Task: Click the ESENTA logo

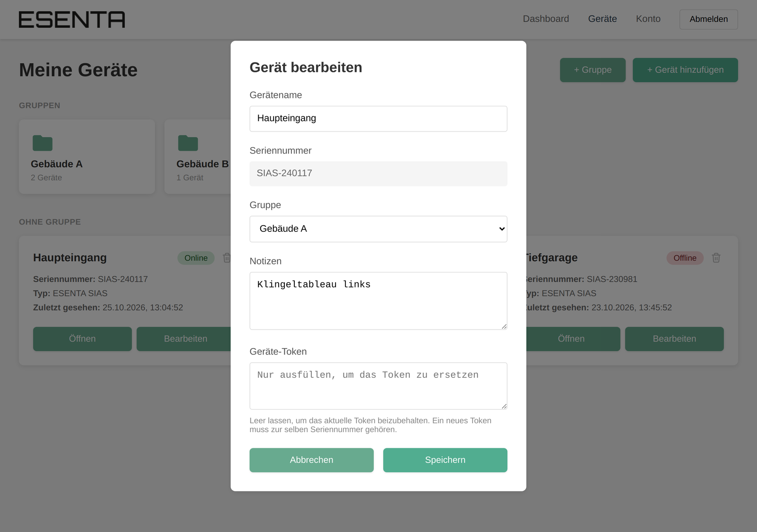Action: [x=72, y=20]
